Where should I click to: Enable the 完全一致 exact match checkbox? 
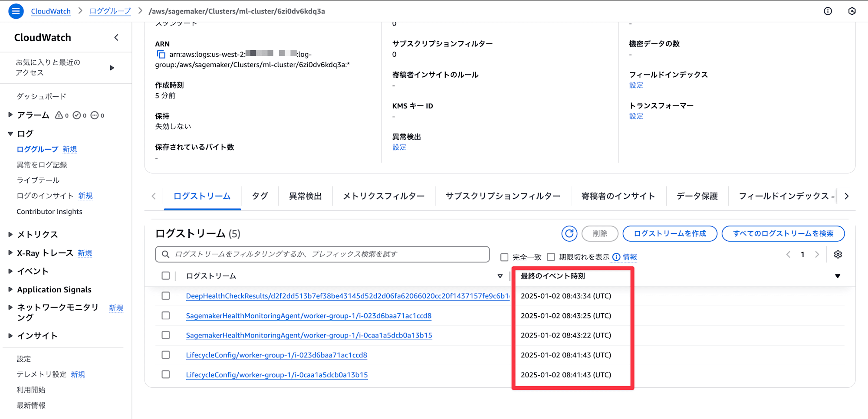point(504,257)
